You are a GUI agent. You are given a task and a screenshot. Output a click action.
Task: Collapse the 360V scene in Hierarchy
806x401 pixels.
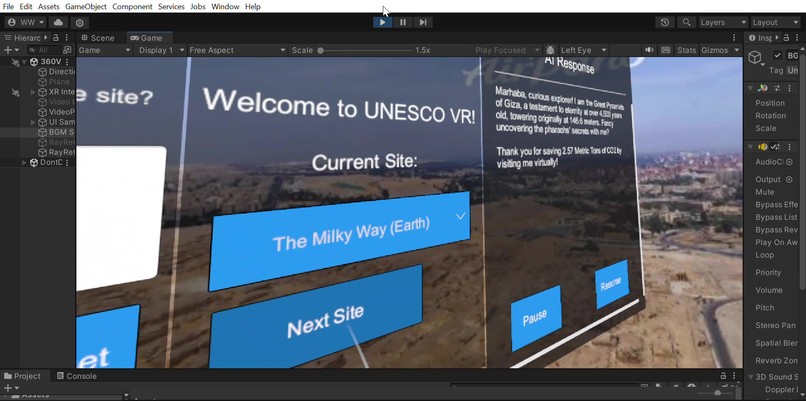tap(24, 62)
